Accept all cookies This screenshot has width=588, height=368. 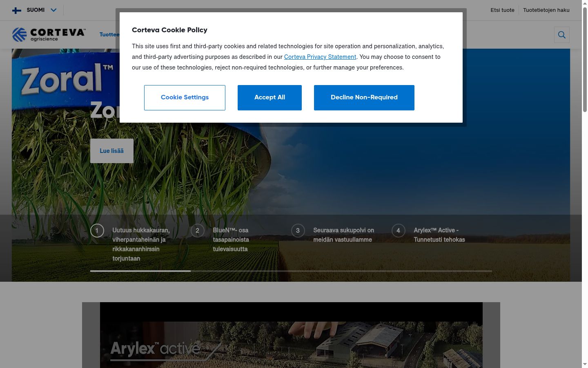(x=269, y=97)
